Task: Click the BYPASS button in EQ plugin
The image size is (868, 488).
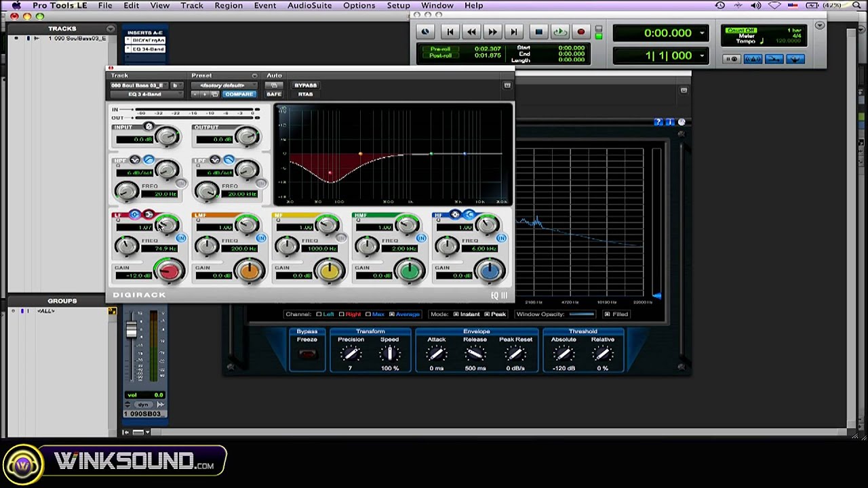Action: point(305,85)
